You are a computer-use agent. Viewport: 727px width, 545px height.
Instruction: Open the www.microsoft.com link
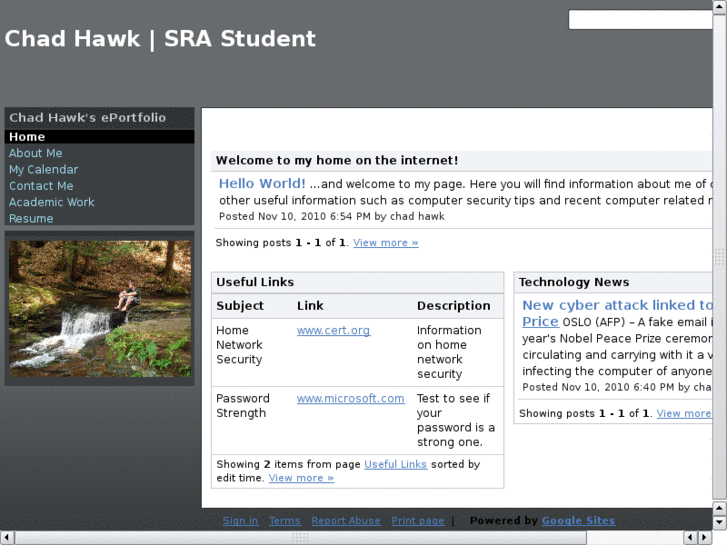[351, 398]
